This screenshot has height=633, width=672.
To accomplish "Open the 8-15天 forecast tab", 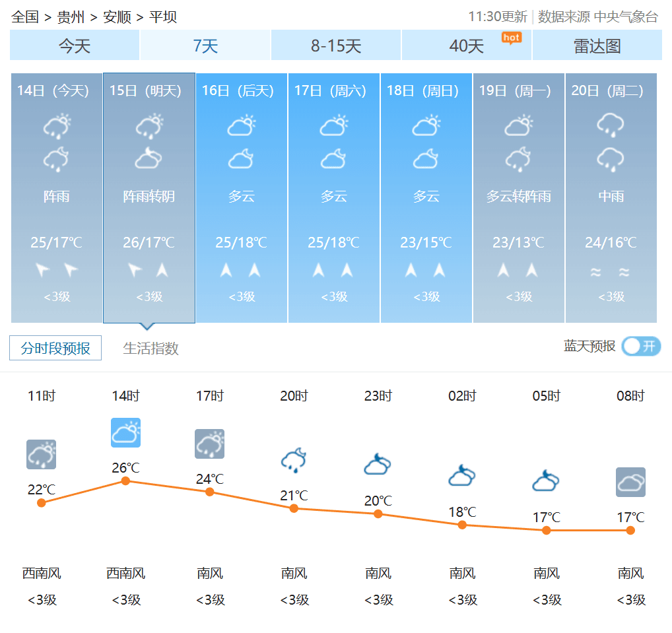I will click(x=336, y=46).
